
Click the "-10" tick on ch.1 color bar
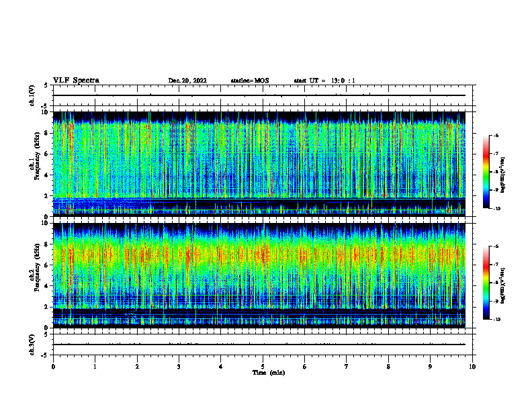tap(496, 209)
